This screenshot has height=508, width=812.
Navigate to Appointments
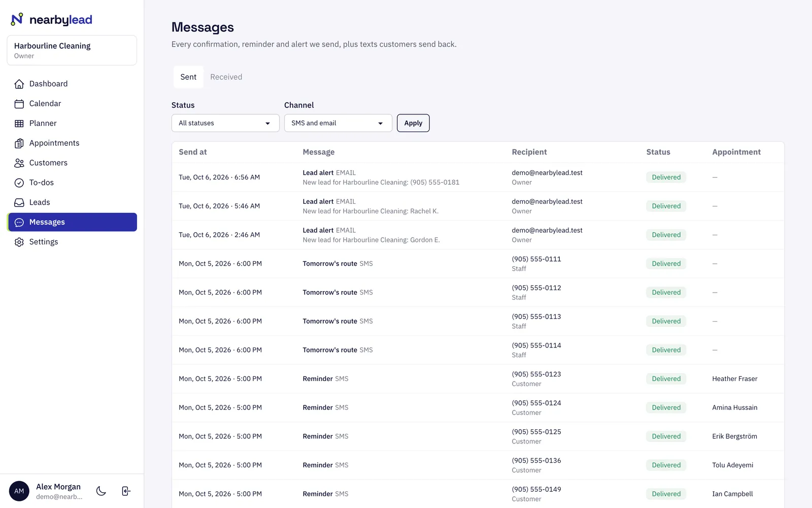coord(72,143)
